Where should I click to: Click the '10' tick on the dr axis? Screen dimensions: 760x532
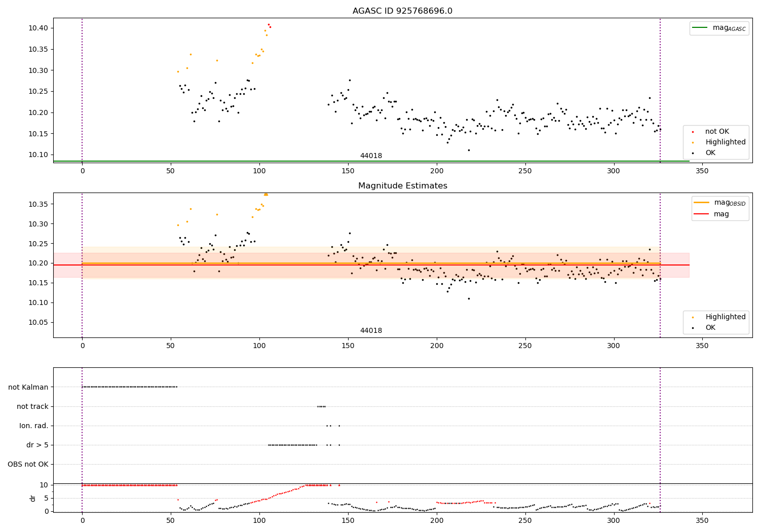(44, 485)
